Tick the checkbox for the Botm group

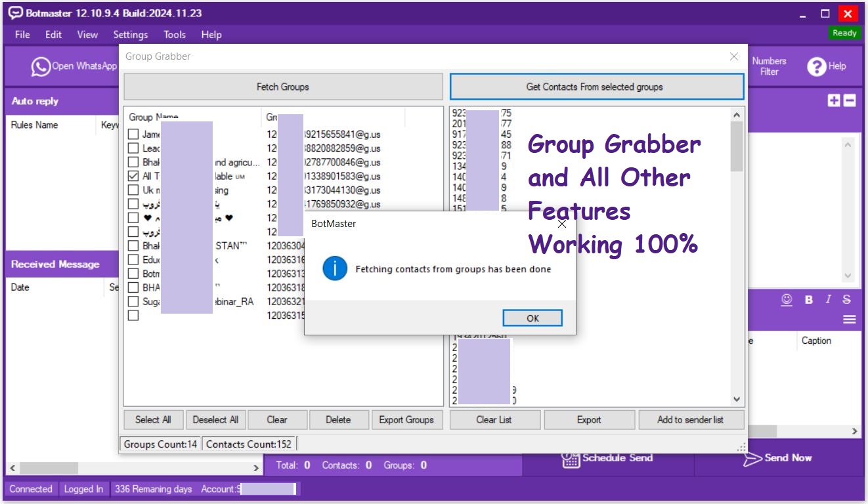[x=133, y=274]
